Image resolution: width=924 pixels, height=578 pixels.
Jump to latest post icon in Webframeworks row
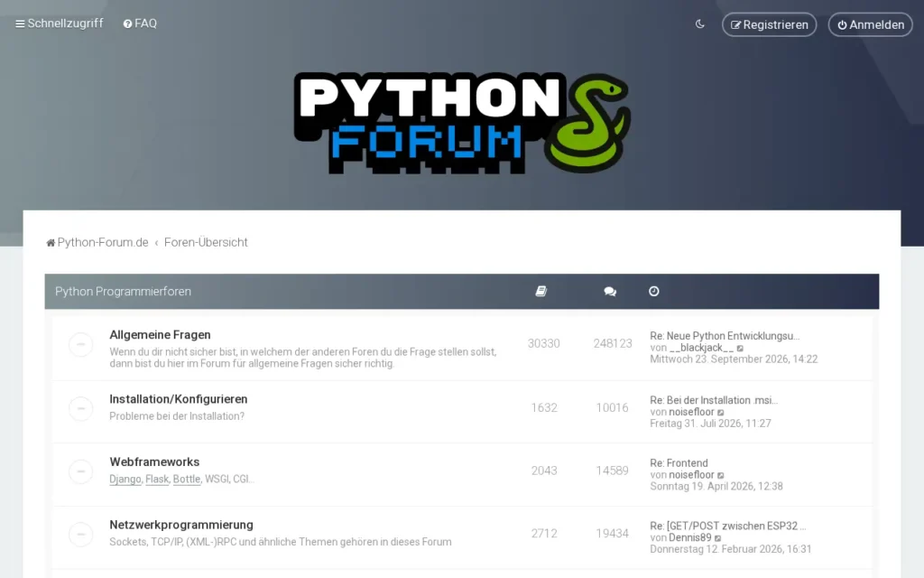click(x=721, y=475)
